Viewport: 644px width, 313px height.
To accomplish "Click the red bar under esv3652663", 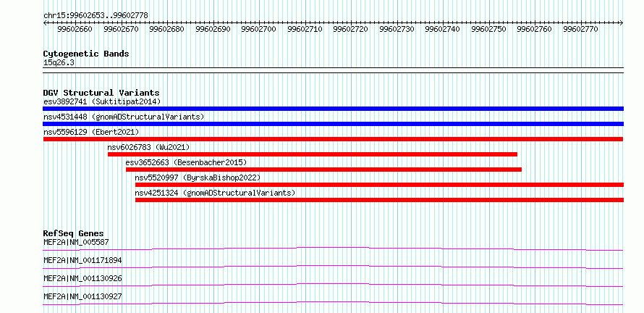I will click(x=323, y=170).
